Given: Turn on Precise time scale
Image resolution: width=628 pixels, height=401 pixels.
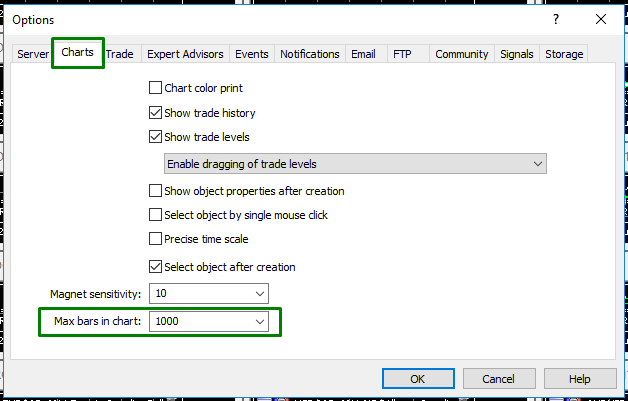Looking at the screenshot, I should click(155, 239).
